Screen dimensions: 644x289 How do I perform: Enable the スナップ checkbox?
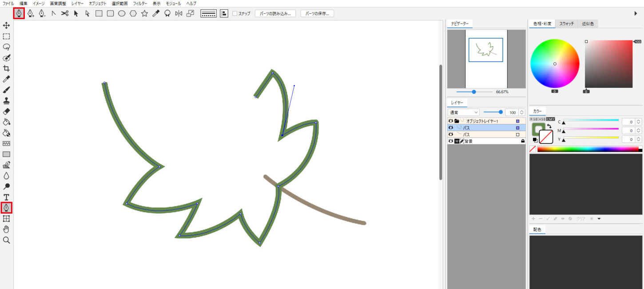[x=235, y=13]
